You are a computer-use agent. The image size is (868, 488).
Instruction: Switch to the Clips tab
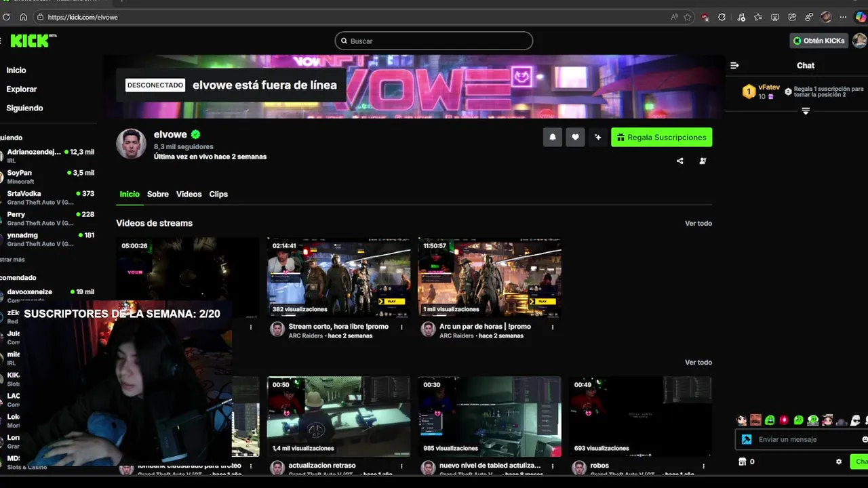[x=218, y=194]
